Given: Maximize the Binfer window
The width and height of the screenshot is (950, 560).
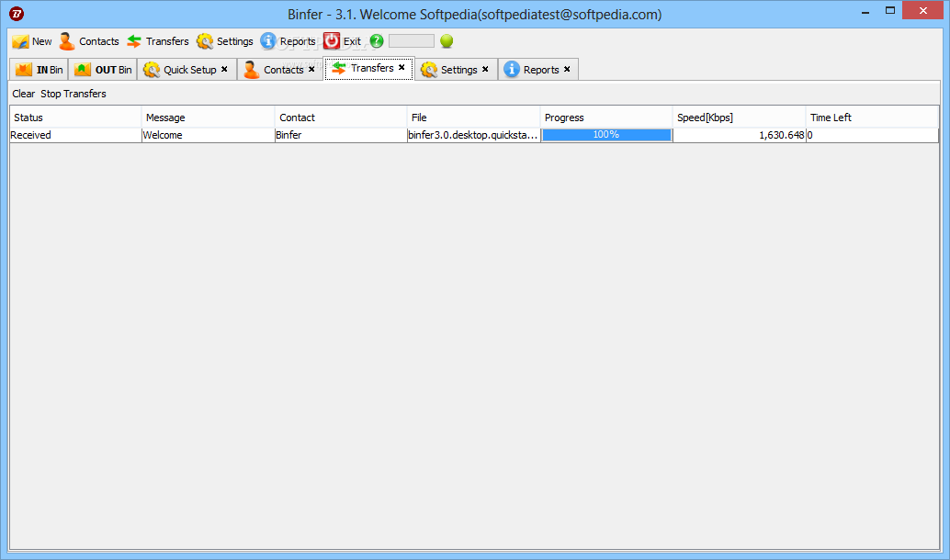Looking at the screenshot, I should [x=890, y=10].
